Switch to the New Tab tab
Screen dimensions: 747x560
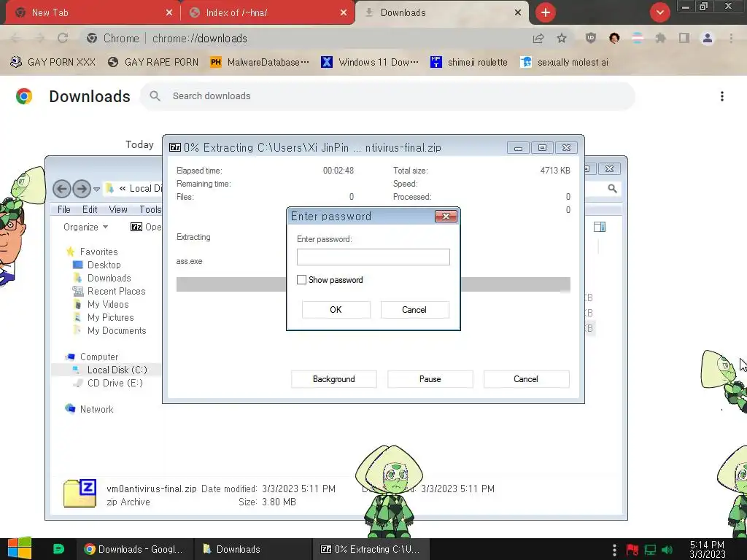click(91, 13)
